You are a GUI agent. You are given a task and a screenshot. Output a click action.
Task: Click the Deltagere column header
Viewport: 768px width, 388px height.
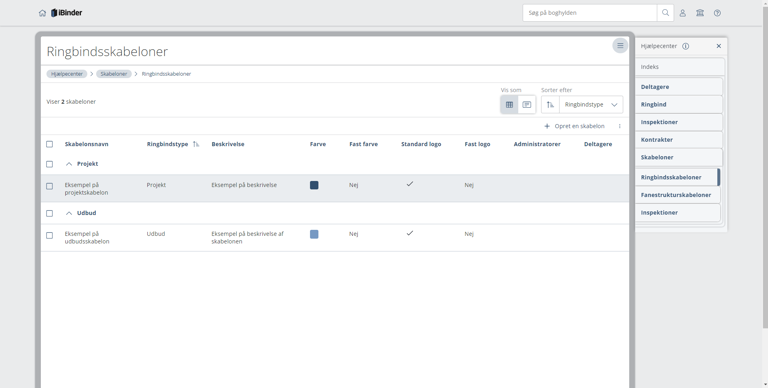(x=598, y=144)
